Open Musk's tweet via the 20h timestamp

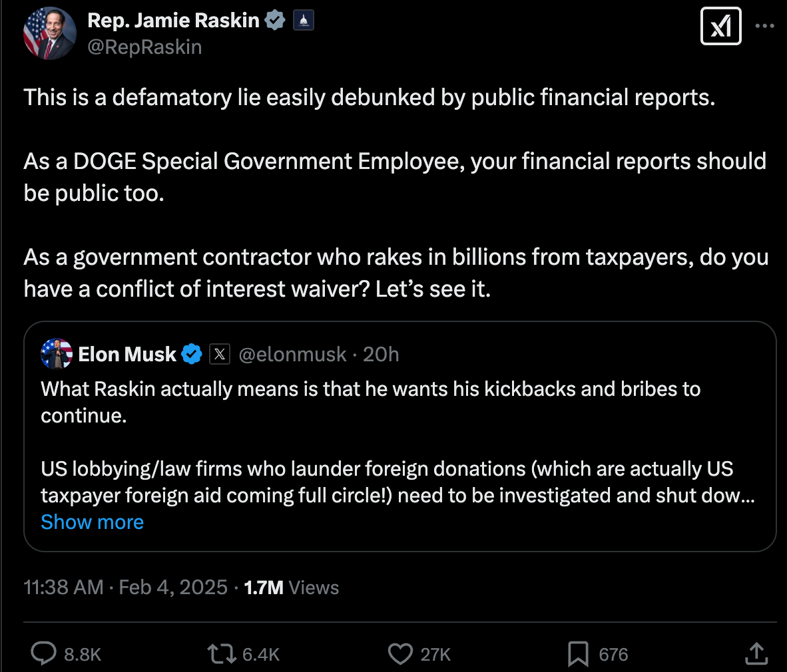[x=380, y=354]
